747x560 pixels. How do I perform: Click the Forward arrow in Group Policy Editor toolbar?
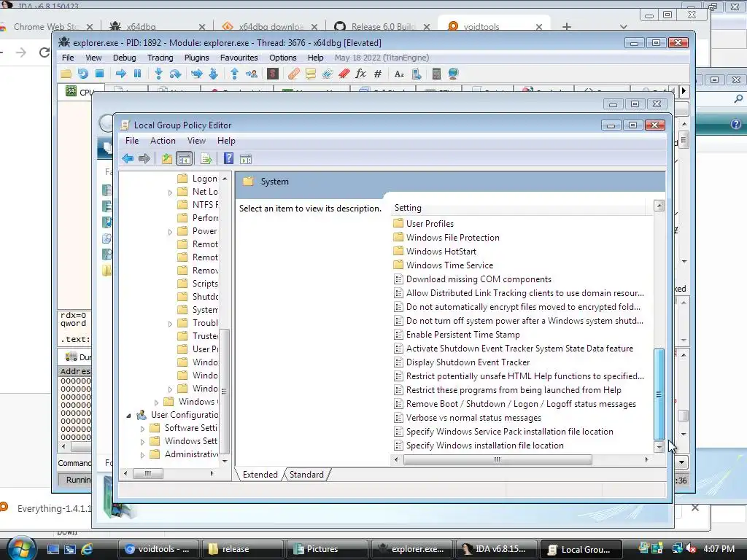tap(144, 158)
